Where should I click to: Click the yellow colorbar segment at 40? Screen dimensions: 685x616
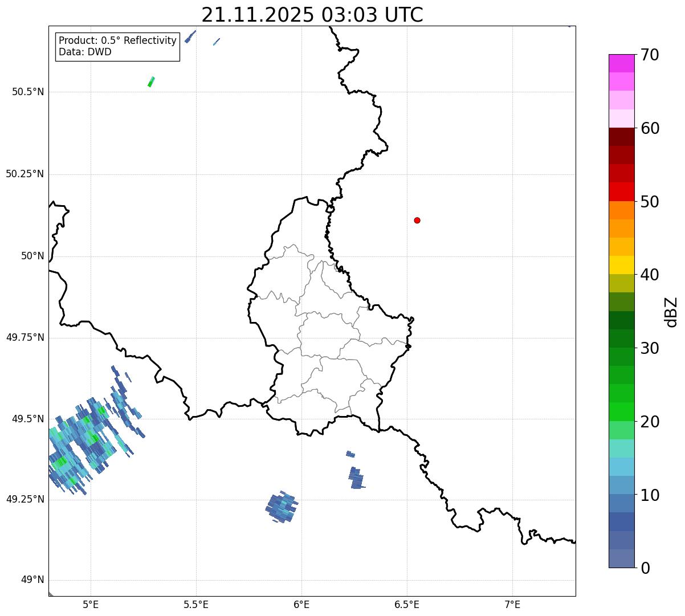pyautogui.click(x=622, y=265)
